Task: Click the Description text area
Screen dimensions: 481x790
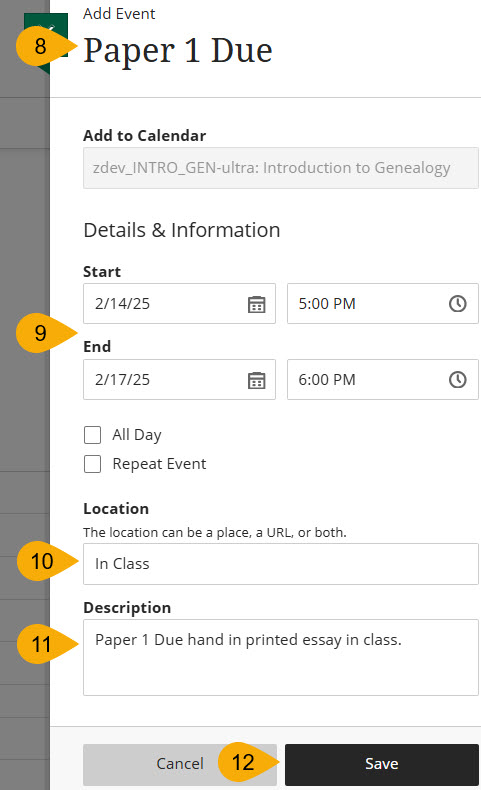Action: click(x=281, y=657)
